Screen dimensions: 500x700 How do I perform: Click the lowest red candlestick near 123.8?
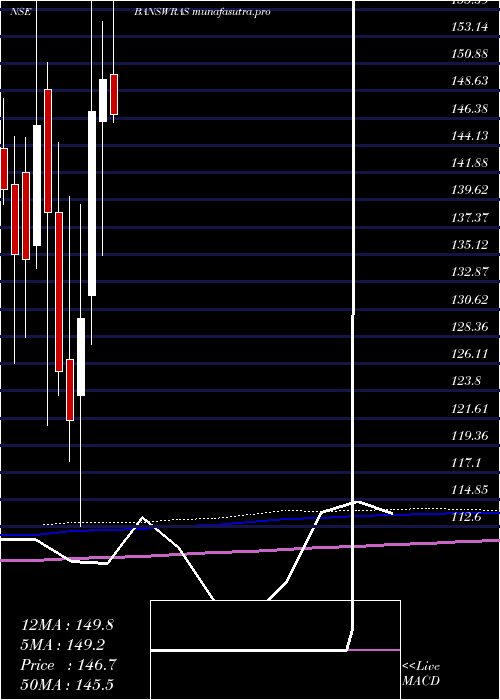70,390
